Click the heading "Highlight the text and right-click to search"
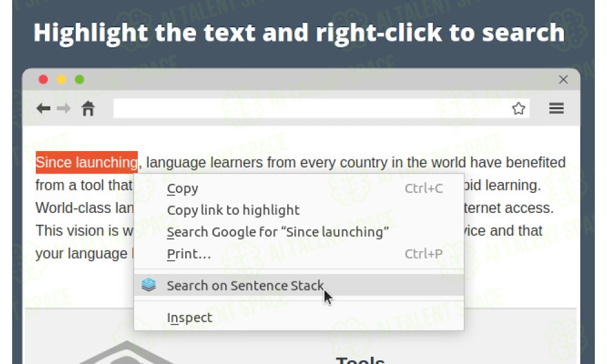Screen dimensions: 607x364 [x=299, y=33]
